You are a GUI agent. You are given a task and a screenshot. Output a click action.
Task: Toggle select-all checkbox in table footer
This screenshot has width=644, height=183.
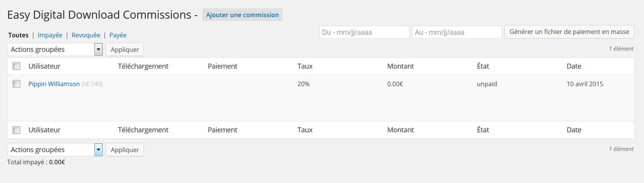click(x=16, y=130)
